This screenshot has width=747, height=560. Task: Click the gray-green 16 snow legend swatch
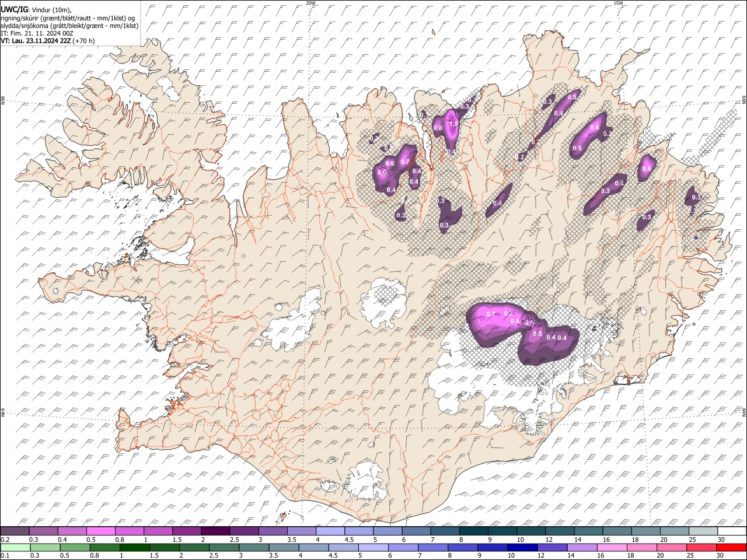(616, 531)
